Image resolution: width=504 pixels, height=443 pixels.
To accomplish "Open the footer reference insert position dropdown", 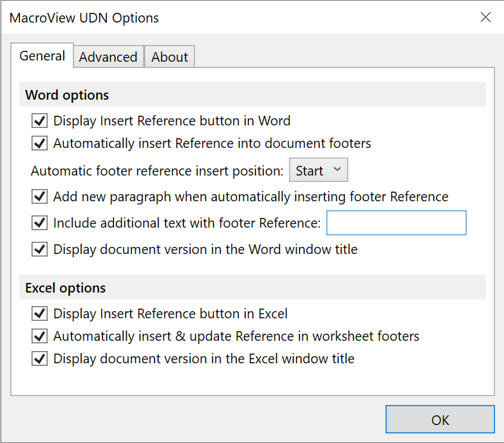I will coord(318,170).
